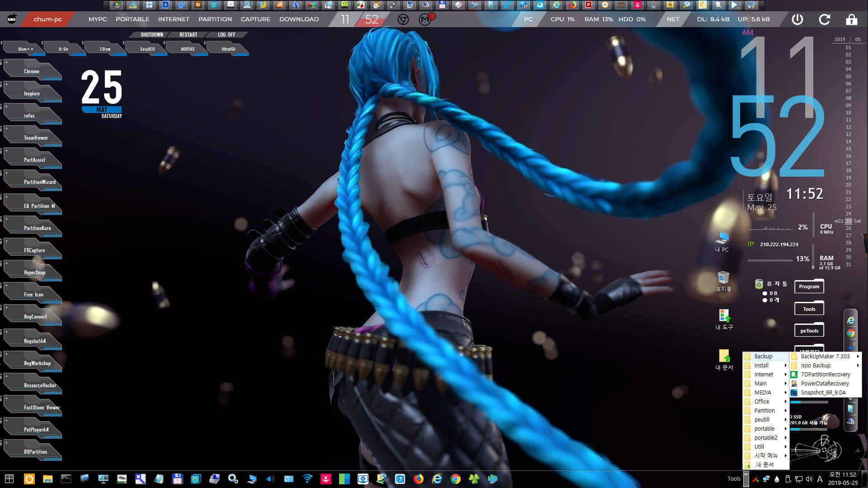Click the Wi-Fi icon on taskbar
Viewport: 868px width, 488px height.
307,479
